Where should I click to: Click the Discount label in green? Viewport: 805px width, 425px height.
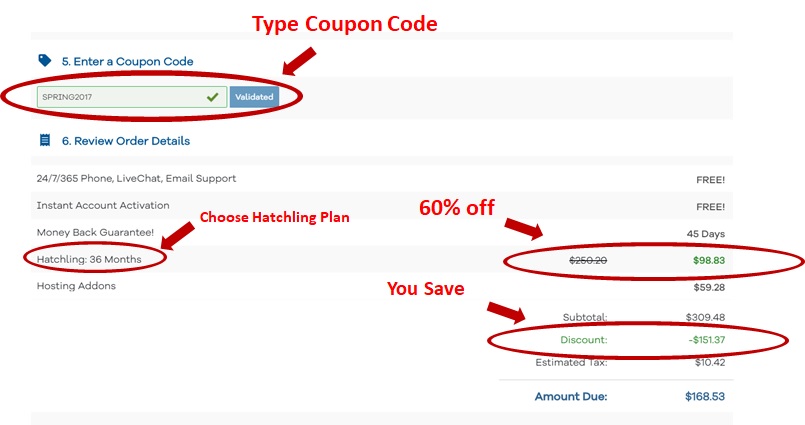(x=585, y=340)
